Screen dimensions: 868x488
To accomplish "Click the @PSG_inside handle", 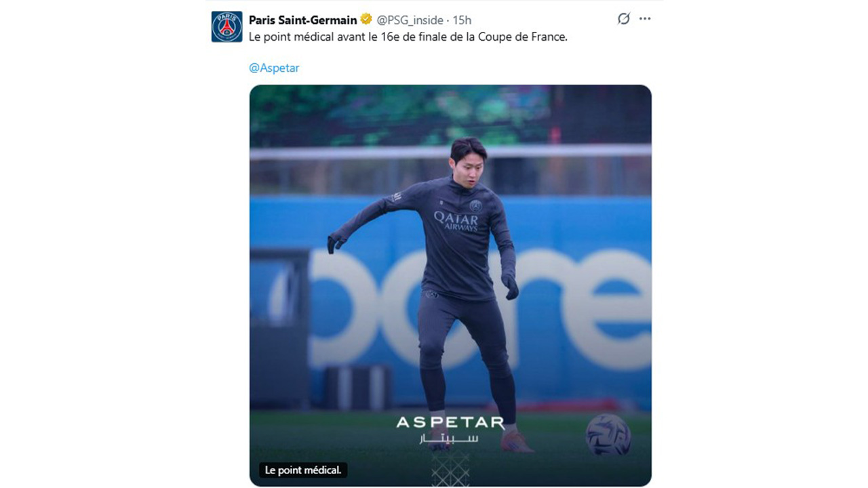I will tap(410, 20).
